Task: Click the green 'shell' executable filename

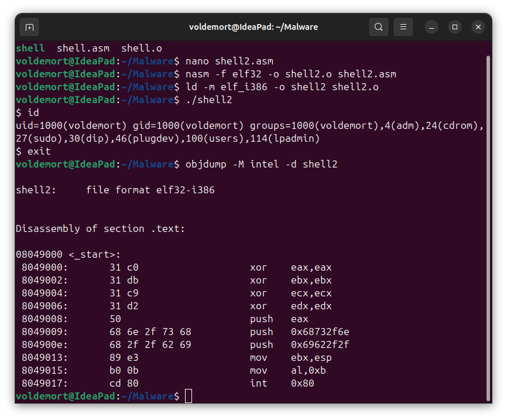Action: (x=30, y=48)
